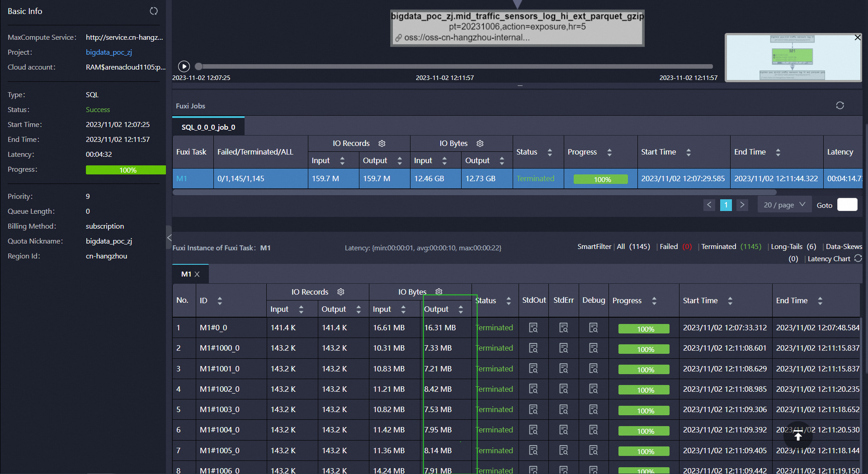Screen dimensions: 868x474
Task: View StdOut log for M1#1000_0
Action: pyautogui.click(x=533, y=348)
